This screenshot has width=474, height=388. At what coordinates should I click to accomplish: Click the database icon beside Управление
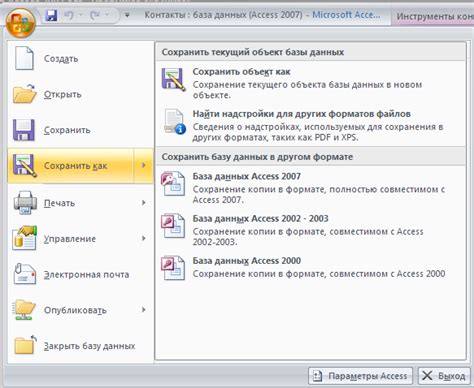[x=24, y=238]
